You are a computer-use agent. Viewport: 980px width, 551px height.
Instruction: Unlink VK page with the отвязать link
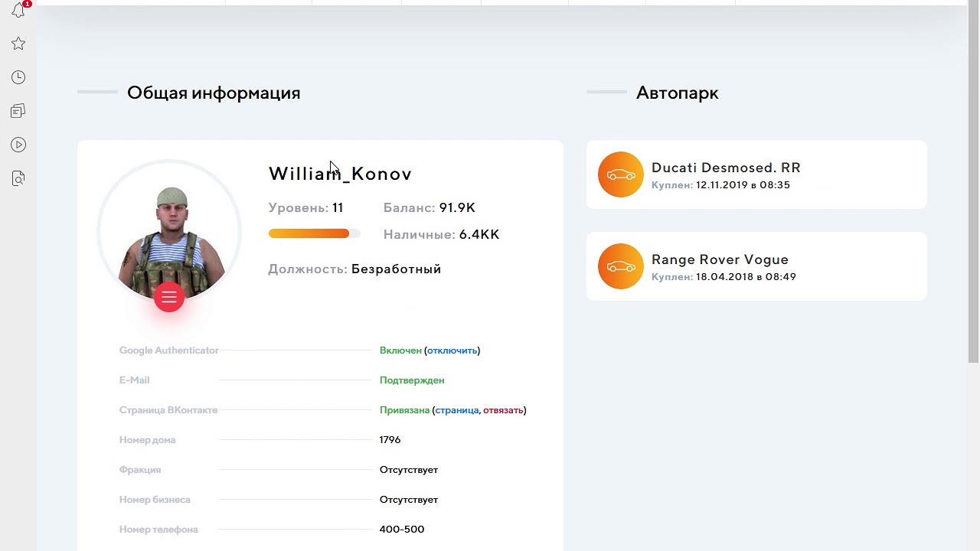(503, 410)
